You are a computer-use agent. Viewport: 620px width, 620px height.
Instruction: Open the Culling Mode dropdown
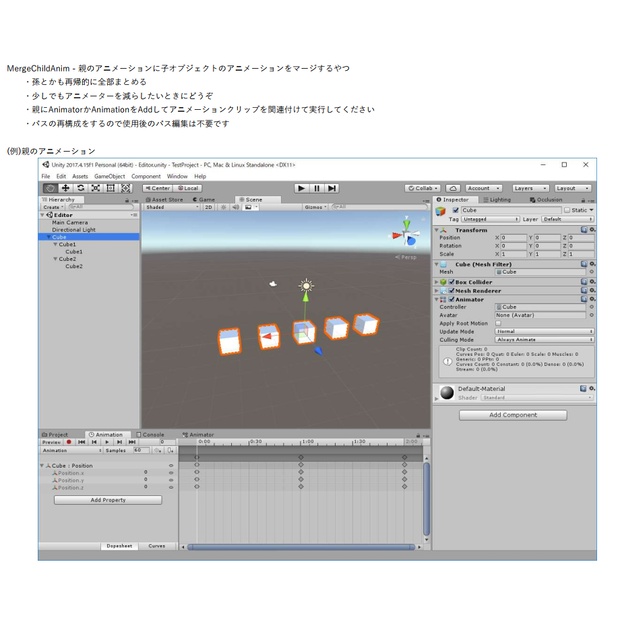544,340
